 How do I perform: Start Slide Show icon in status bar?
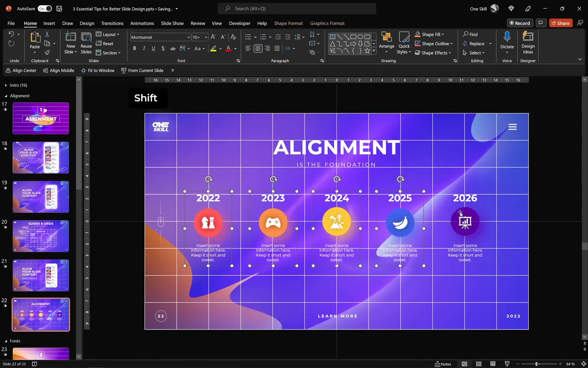pos(507,364)
